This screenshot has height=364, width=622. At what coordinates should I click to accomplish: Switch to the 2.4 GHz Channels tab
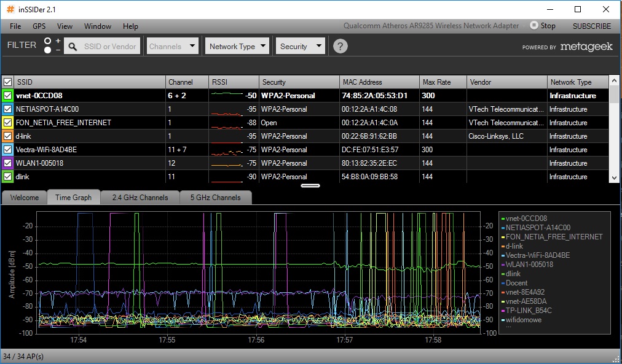(x=140, y=198)
